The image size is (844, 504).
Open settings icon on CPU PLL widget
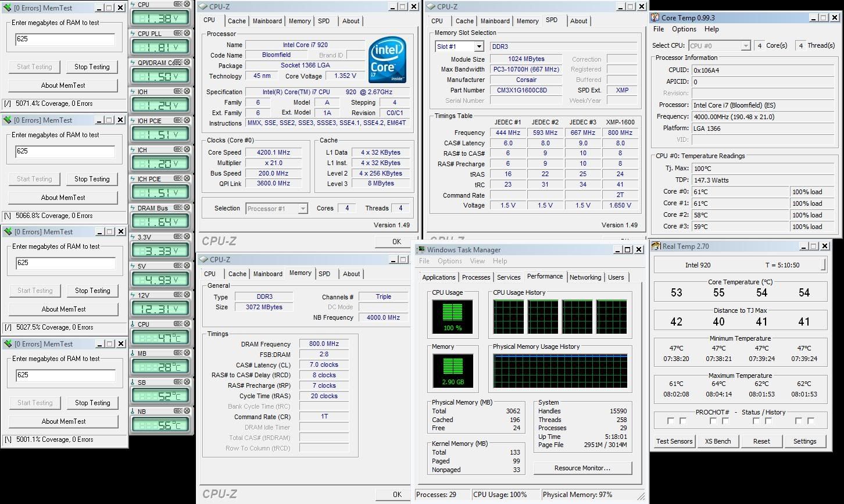178,33
